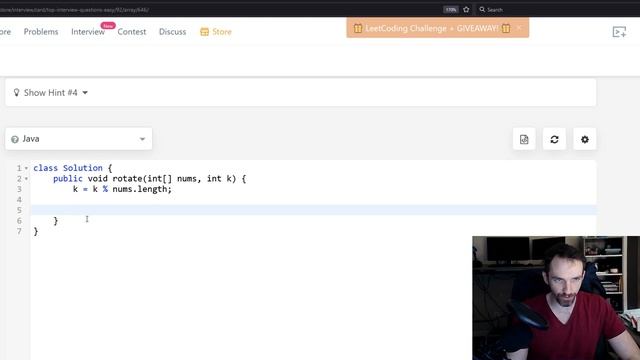Open the Discuss section
Viewport: 640px width, 360px height.
click(x=172, y=32)
